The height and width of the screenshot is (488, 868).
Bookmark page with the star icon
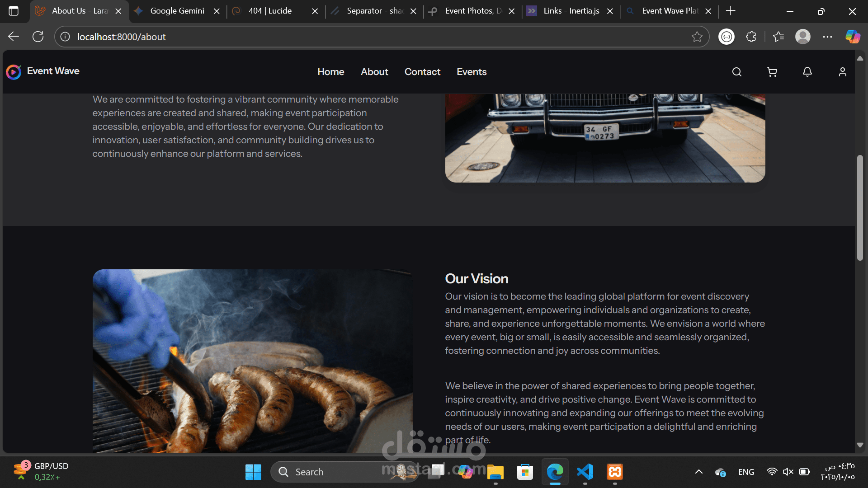[x=697, y=37]
